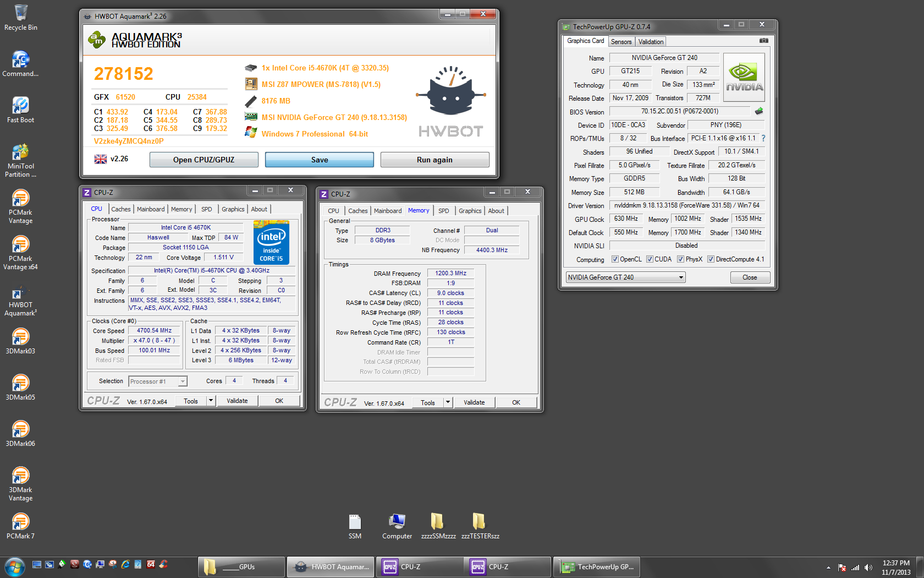Click the taskbar clock showing 12:37 PM

click(x=896, y=568)
